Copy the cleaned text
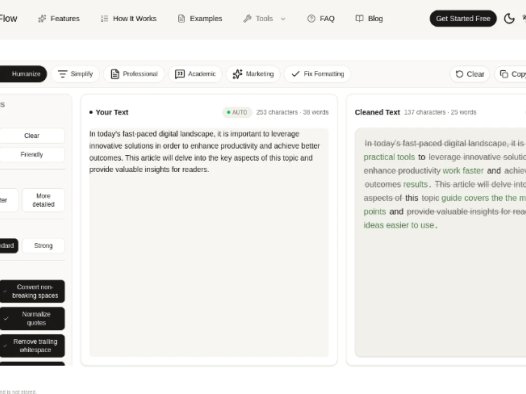The image size is (526, 394). (511, 74)
